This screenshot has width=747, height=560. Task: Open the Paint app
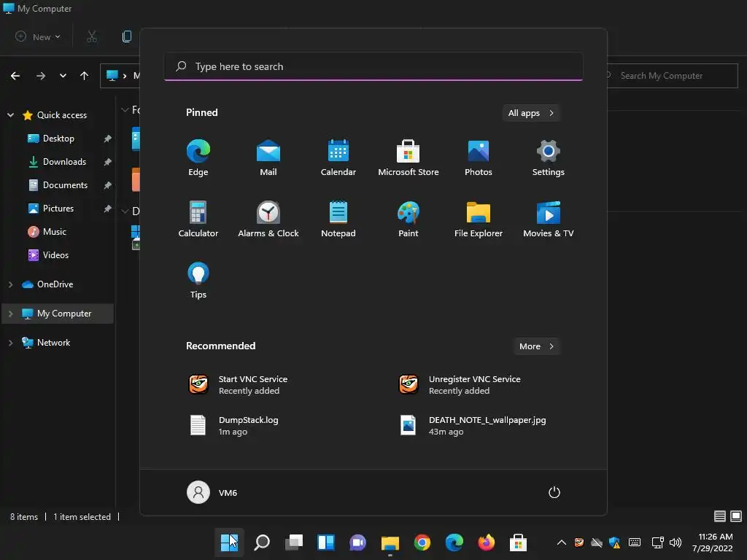[x=409, y=219]
